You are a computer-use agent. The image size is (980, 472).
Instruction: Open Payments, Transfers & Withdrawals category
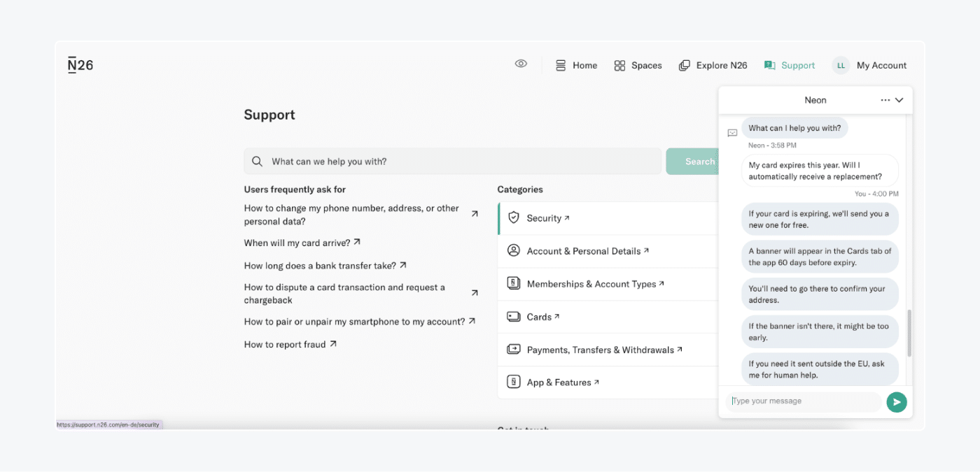point(608,350)
